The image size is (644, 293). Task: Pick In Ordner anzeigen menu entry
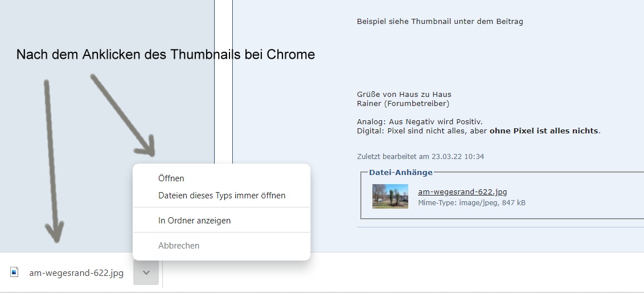pyautogui.click(x=194, y=220)
